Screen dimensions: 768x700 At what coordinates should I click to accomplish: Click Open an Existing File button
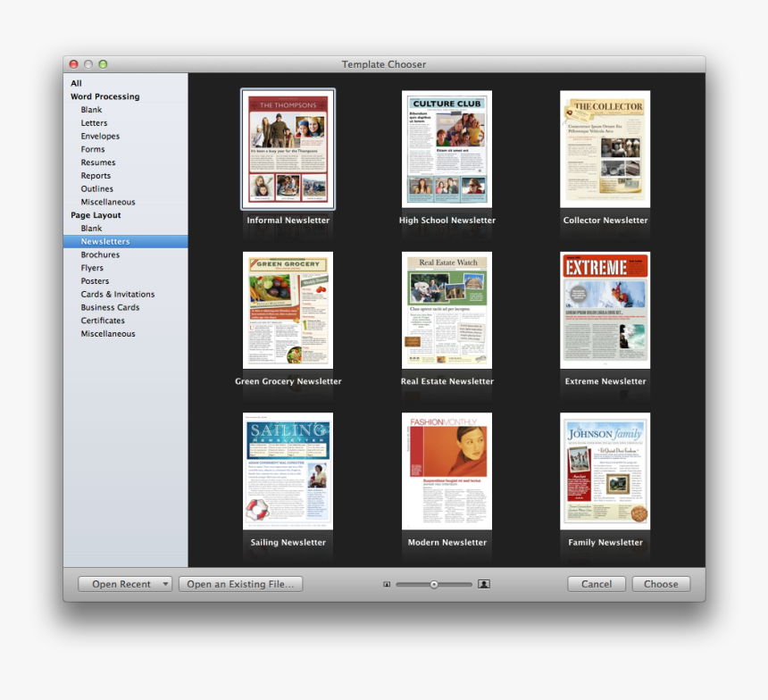240,583
